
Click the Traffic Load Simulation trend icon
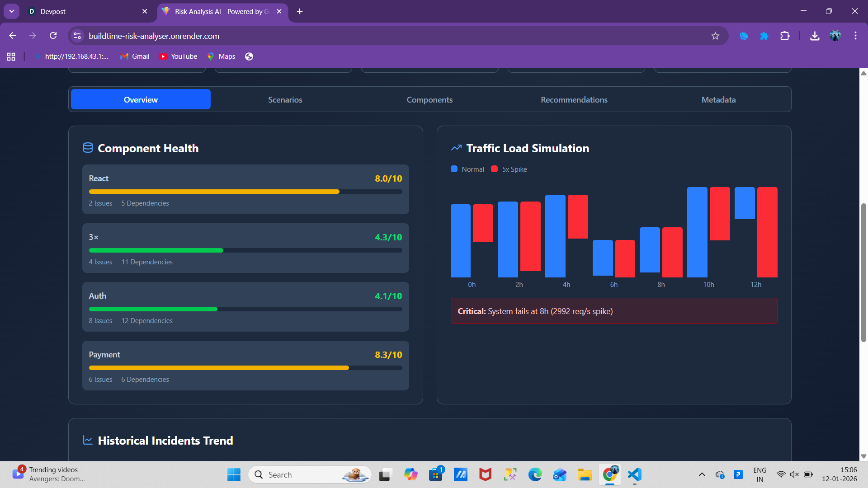456,148
